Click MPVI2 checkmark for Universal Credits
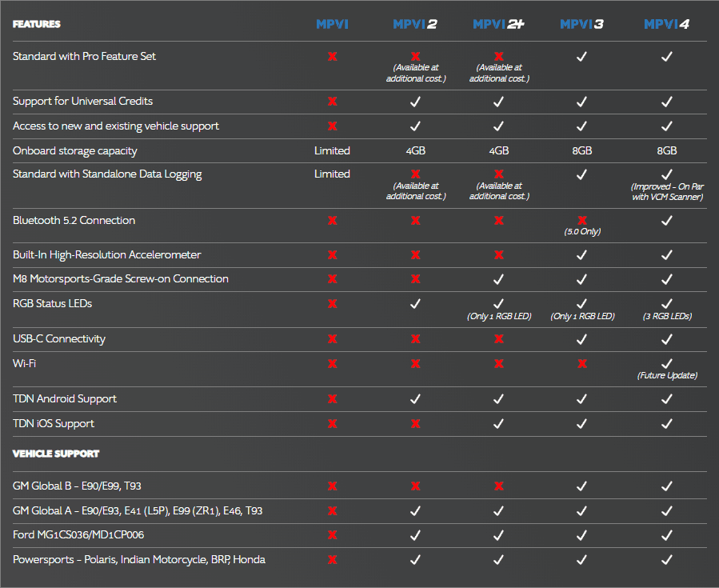The image size is (719, 588). [415, 102]
